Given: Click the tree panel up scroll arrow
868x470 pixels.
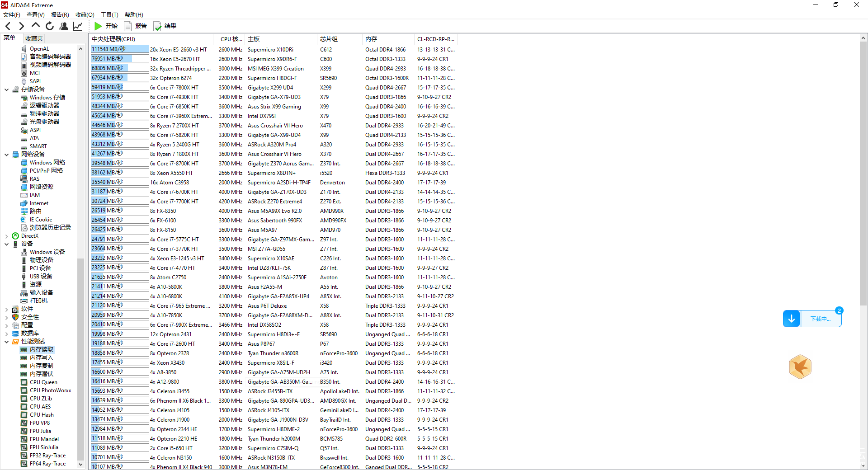Looking at the screenshot, I should (x=80, y=49).
